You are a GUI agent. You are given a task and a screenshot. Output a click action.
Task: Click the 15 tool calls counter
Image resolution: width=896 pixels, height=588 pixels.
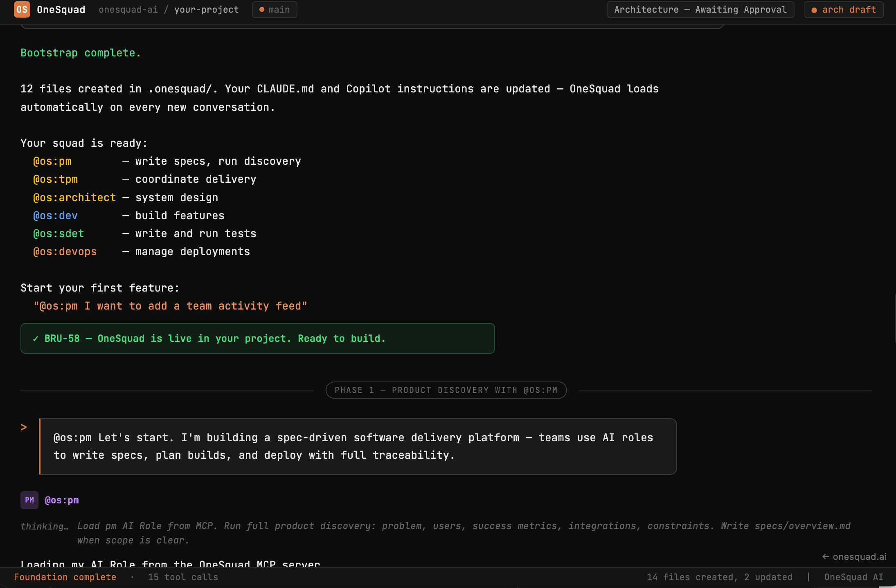[183, 577]
